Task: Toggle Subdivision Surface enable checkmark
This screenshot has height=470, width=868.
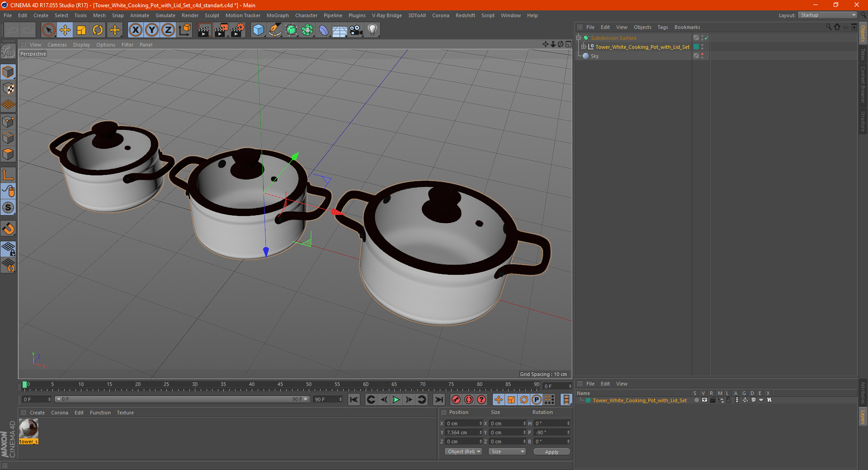Action: (x=707, y=38)
